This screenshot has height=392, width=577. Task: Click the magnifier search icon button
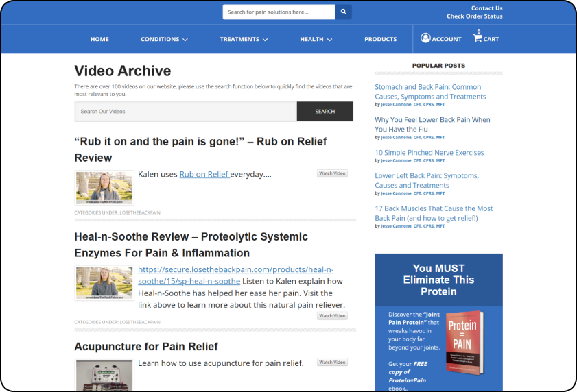(343, 12)
